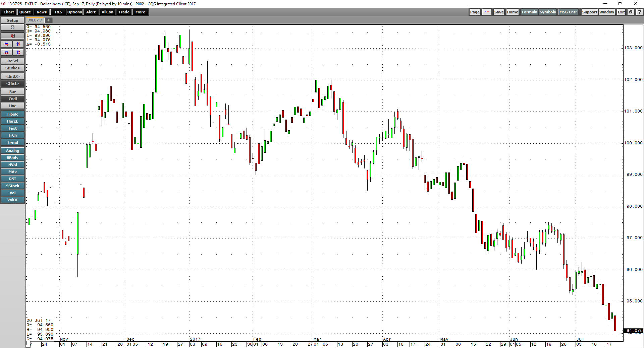Viewport: 644px width, 348px height.
Task: Click the CQG app icon in title bar
Action: pos(3,4)
